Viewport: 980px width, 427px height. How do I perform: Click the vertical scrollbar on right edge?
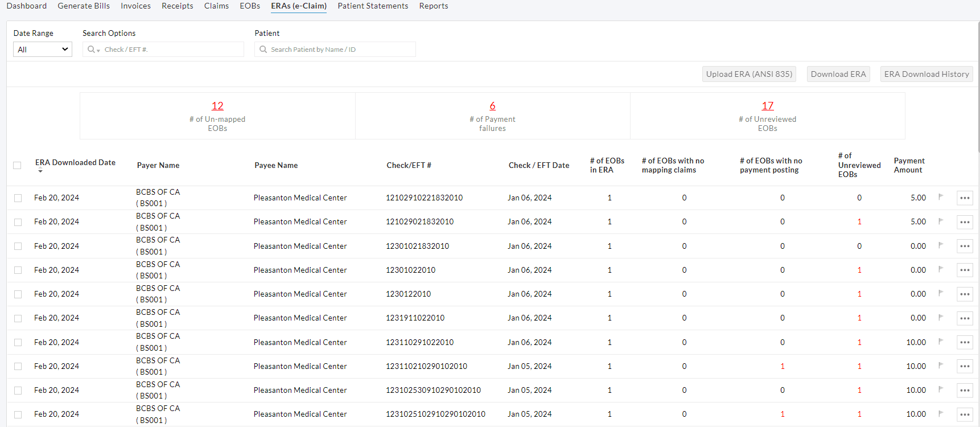978,85
